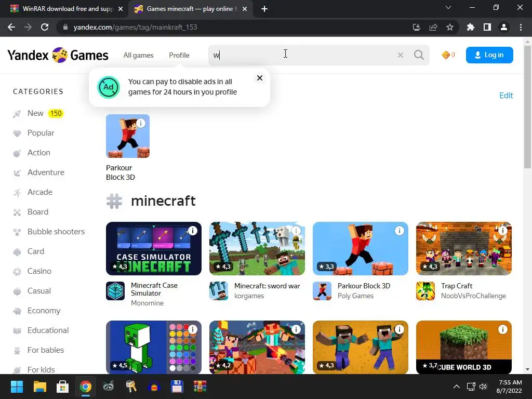Open the info icon on Minecraft: sword war card
The height and width of the screenshot is (399, 532).
(x=296, y=231)
